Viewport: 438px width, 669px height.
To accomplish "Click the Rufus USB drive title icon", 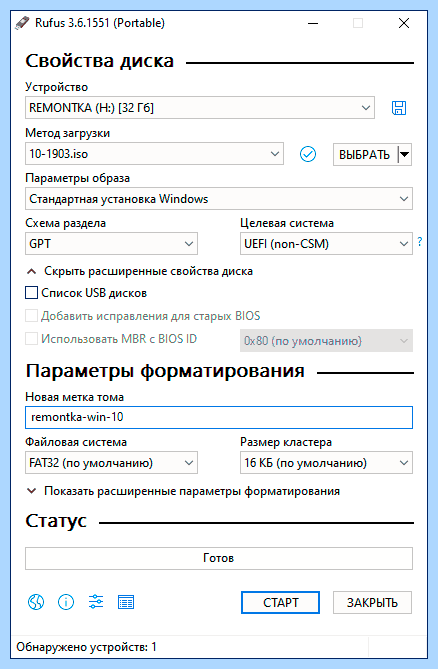I will click(22, 23).
